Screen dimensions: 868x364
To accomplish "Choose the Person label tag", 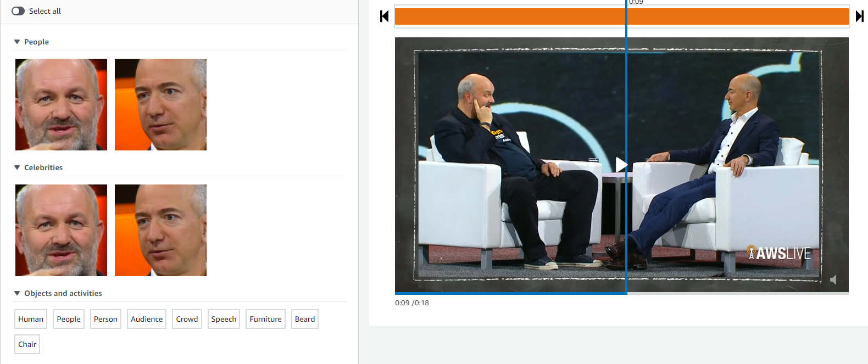I will (105, 319).
